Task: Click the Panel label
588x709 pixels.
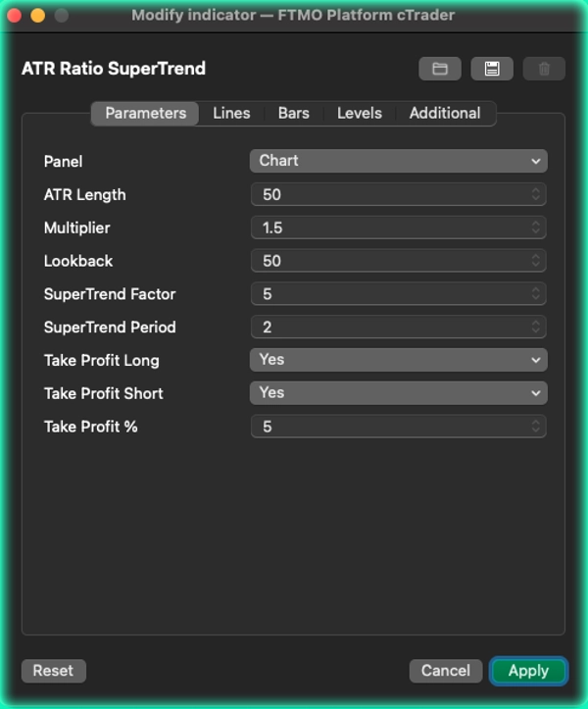Action: (63, 162)
